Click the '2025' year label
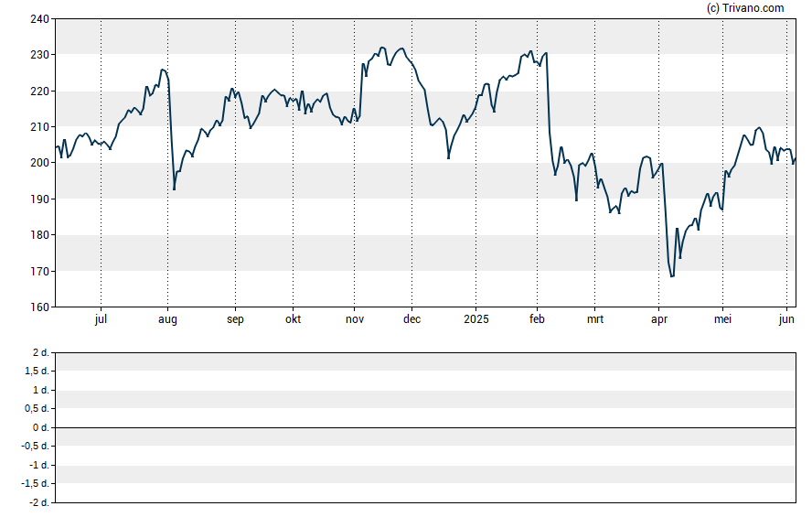 [475, 319]
